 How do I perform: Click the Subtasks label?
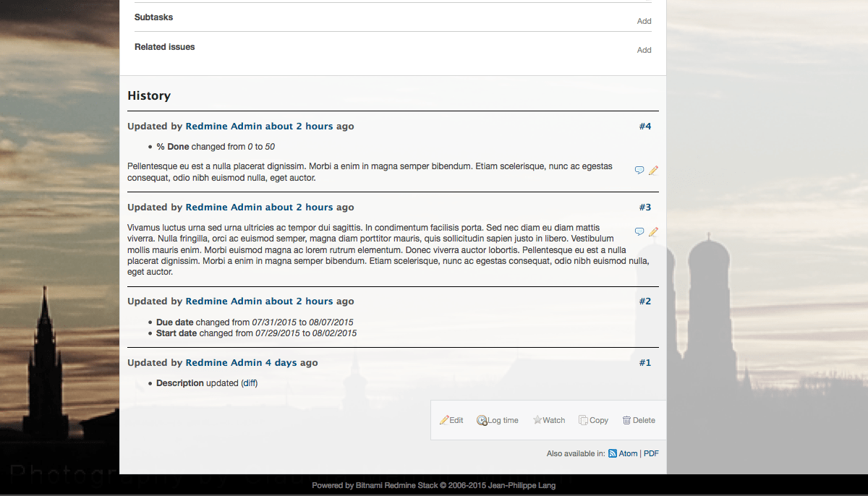pos(153,17)
